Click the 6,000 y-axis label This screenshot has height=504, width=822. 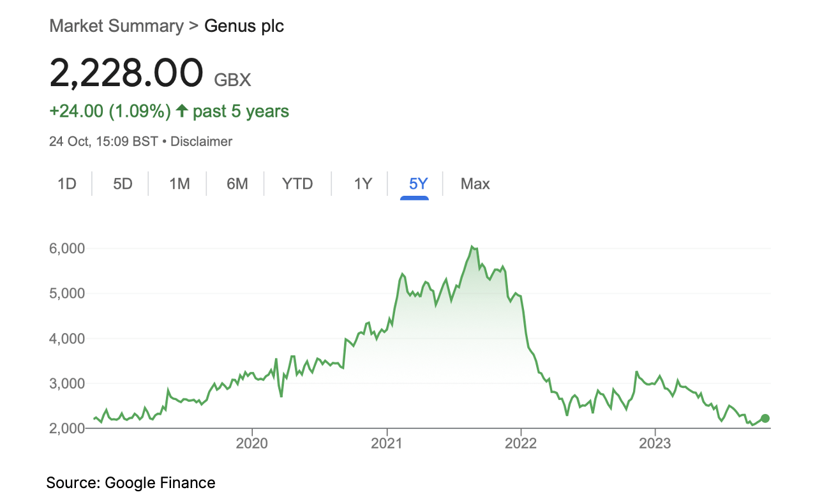[x=67, y=248]
